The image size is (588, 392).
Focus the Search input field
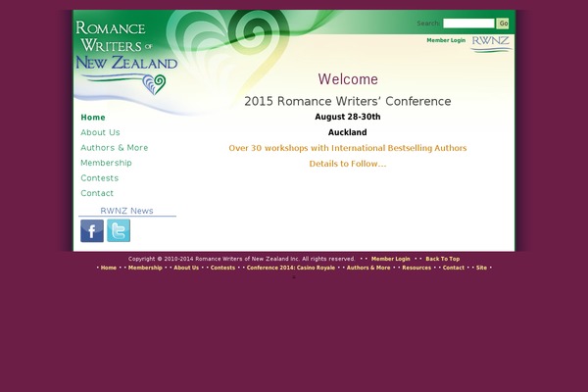[x=468, y=24]
